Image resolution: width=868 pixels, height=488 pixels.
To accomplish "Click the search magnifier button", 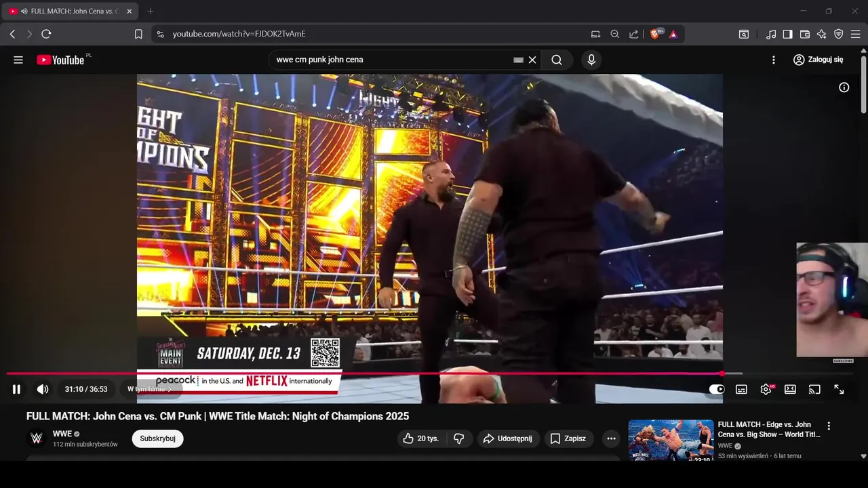I will click(557, 60).
